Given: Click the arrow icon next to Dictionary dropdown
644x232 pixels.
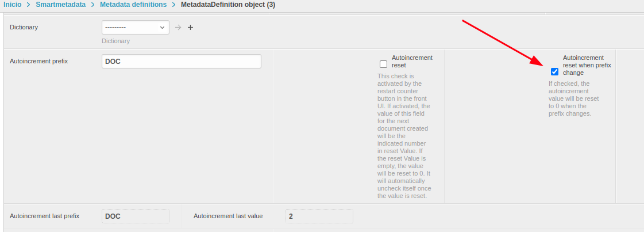Looking at the screenshot, I should 178,27.
